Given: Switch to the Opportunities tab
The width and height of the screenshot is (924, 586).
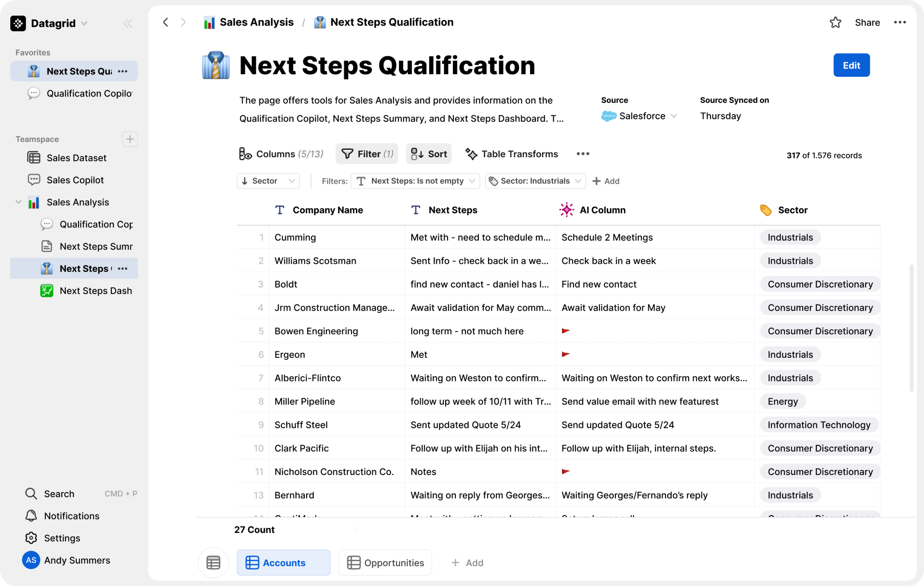Looking at the screenshot, I should [x=385, y=562].
